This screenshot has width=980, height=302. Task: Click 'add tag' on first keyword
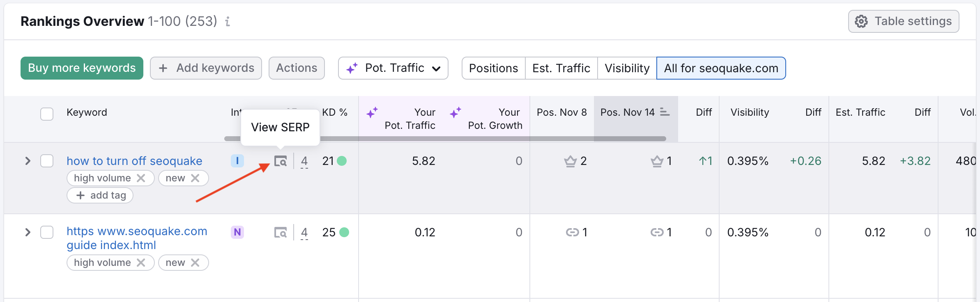coord(100,195)
